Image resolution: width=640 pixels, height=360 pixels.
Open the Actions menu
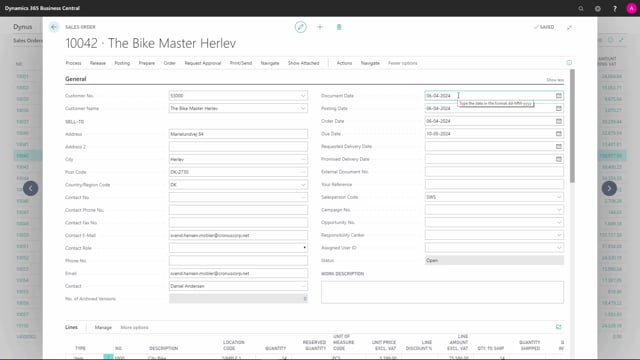[x=344, y=63]
